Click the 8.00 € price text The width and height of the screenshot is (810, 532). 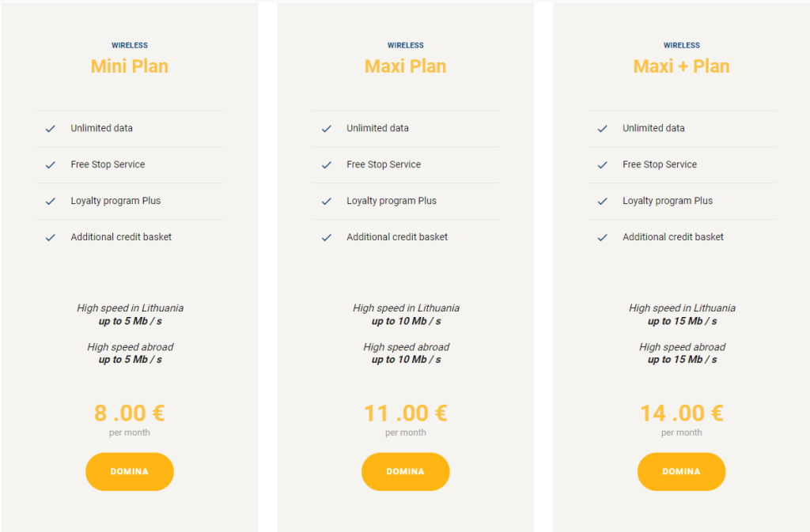coord(129,413)
